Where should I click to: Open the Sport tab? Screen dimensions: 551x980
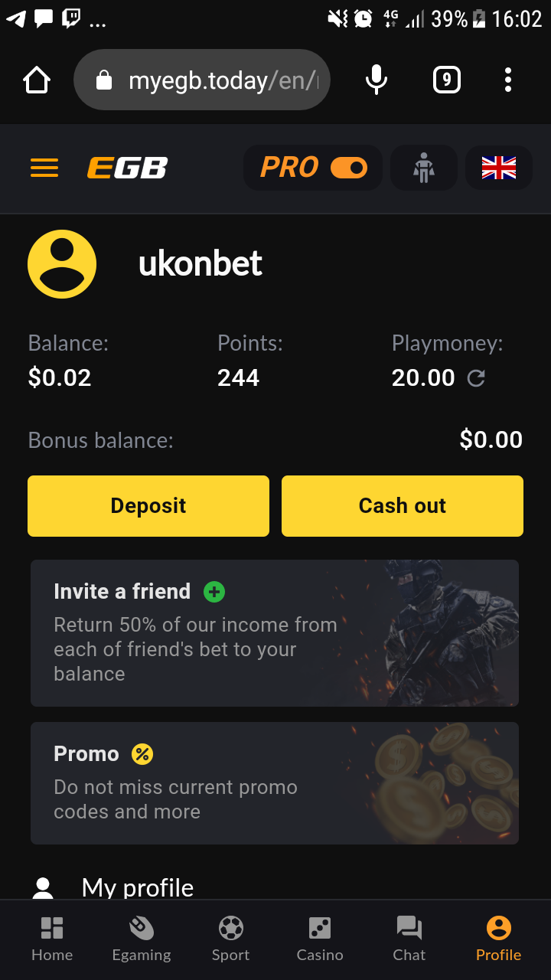(x=231, y=939)
